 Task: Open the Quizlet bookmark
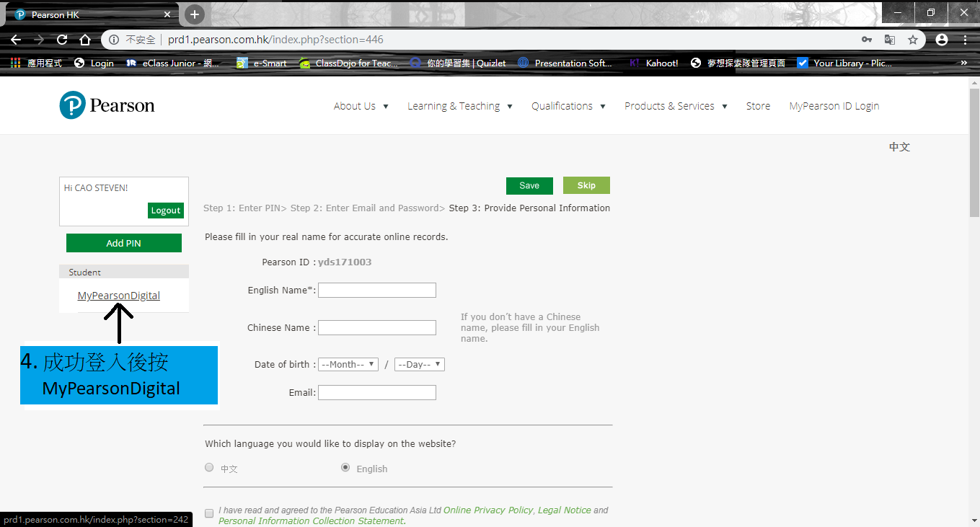458,63
